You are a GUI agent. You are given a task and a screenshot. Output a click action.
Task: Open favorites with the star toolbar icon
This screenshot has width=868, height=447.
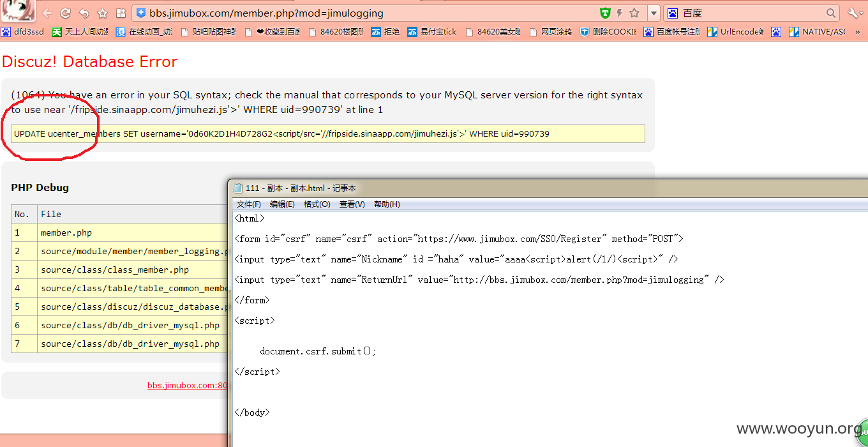coord(102,13)
